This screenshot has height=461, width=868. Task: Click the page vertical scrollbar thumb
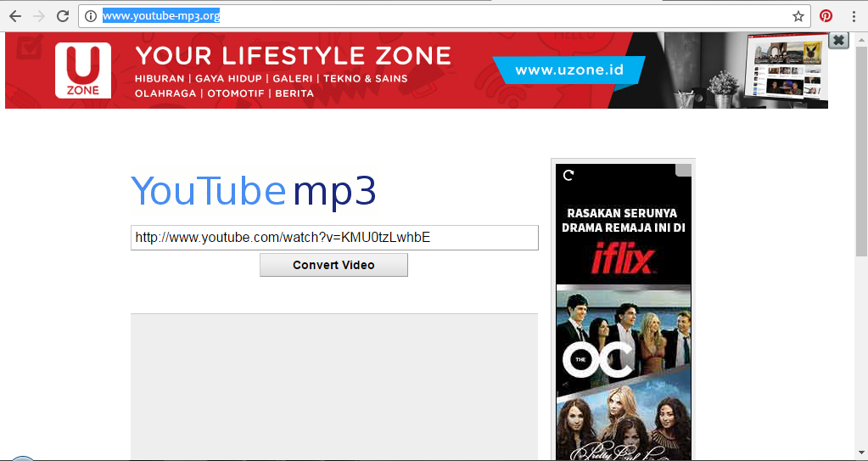pos(861,149)
